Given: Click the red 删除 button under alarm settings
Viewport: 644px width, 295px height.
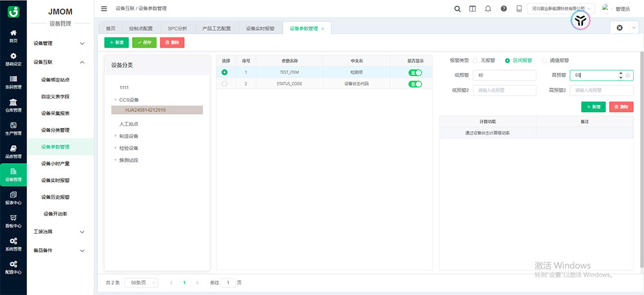Looking at the screenshot, I should point(621,107).
